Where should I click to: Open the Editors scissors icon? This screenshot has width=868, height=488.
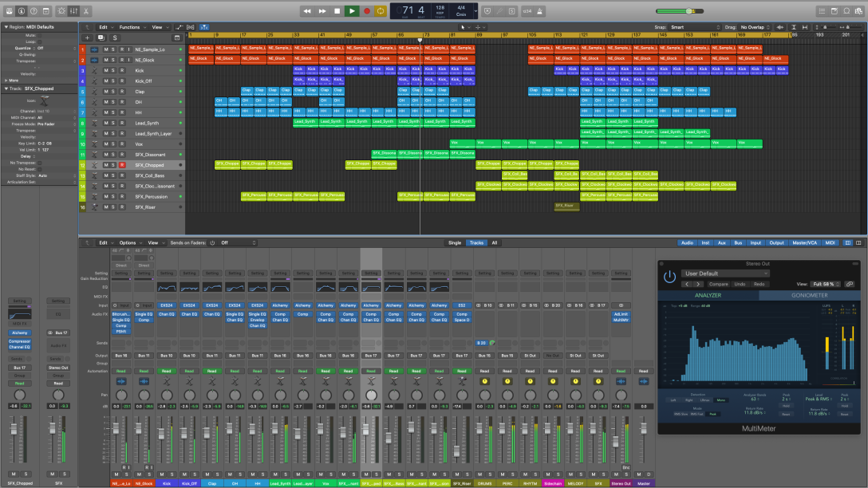86,10
